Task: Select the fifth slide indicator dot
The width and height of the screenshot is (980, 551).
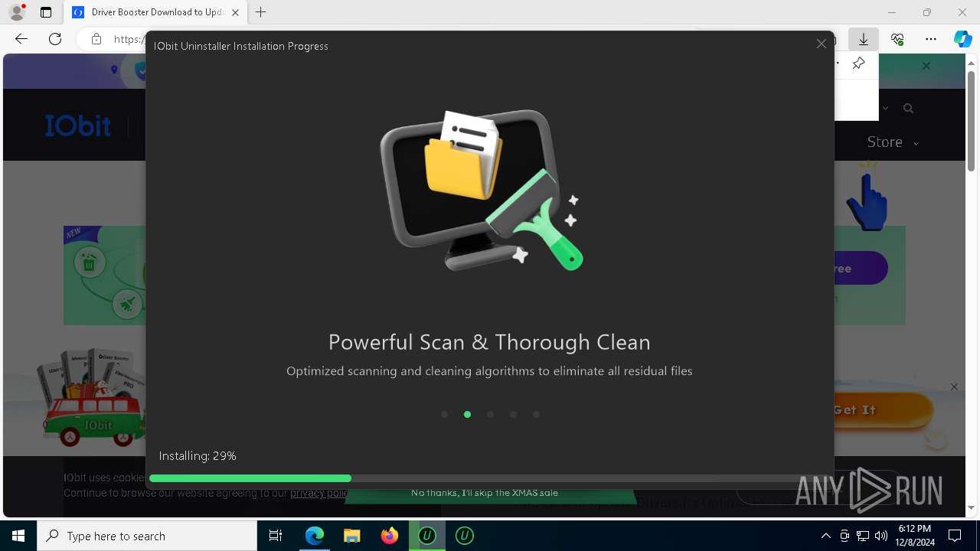Action: pyautogui.click(x=536, y=415)
